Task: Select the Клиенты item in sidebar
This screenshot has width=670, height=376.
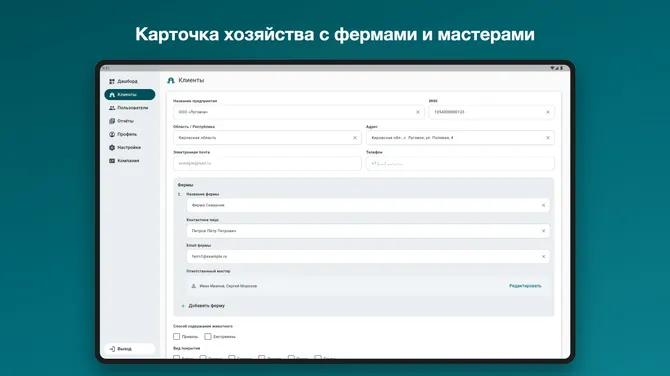Action: tap(129, 94)
